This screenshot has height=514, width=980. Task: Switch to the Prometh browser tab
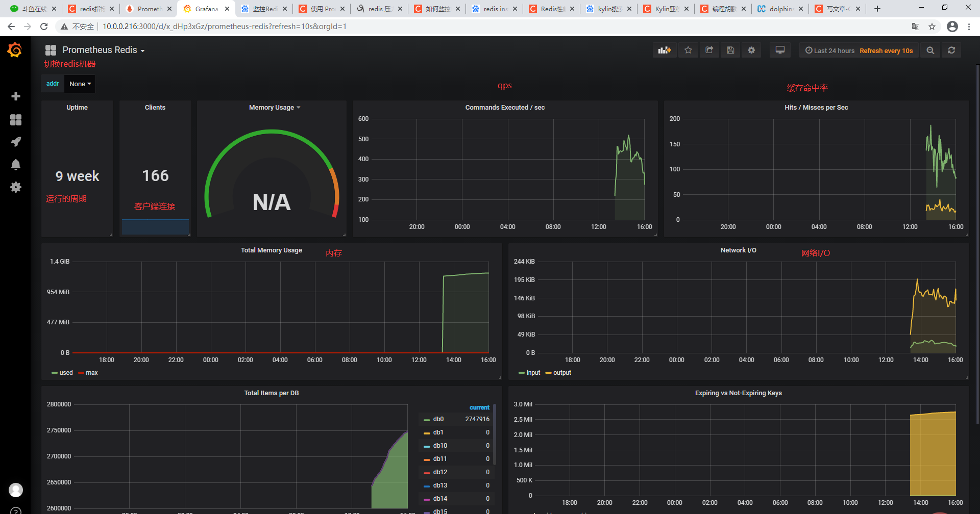149,9
